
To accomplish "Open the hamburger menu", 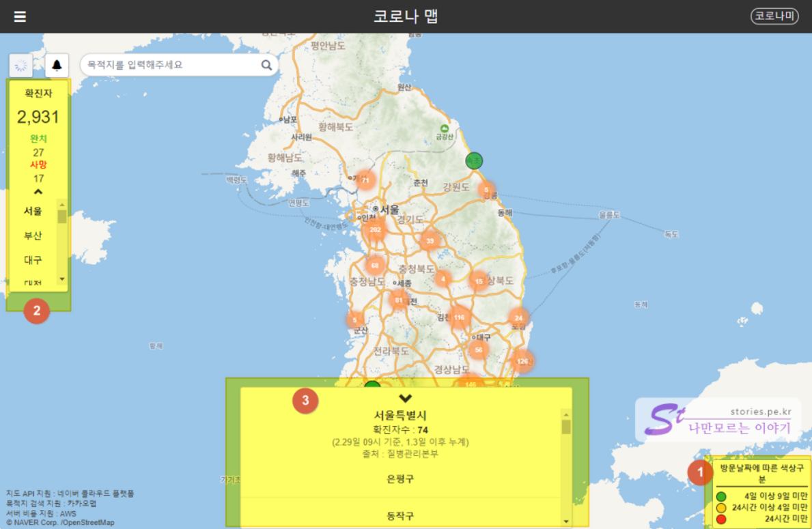I will pyautogui.click(x=20, y=16).
